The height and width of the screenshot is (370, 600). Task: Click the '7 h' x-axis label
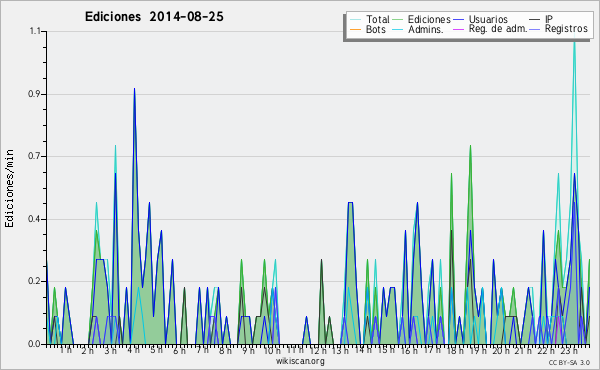coord(202,350)
